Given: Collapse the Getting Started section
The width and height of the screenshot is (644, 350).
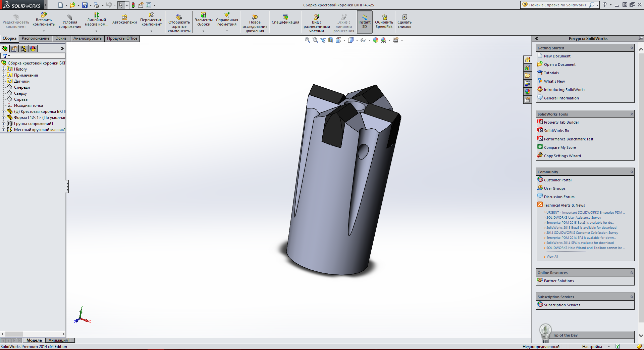Looking at the screenshot, I should pos(632,48).
